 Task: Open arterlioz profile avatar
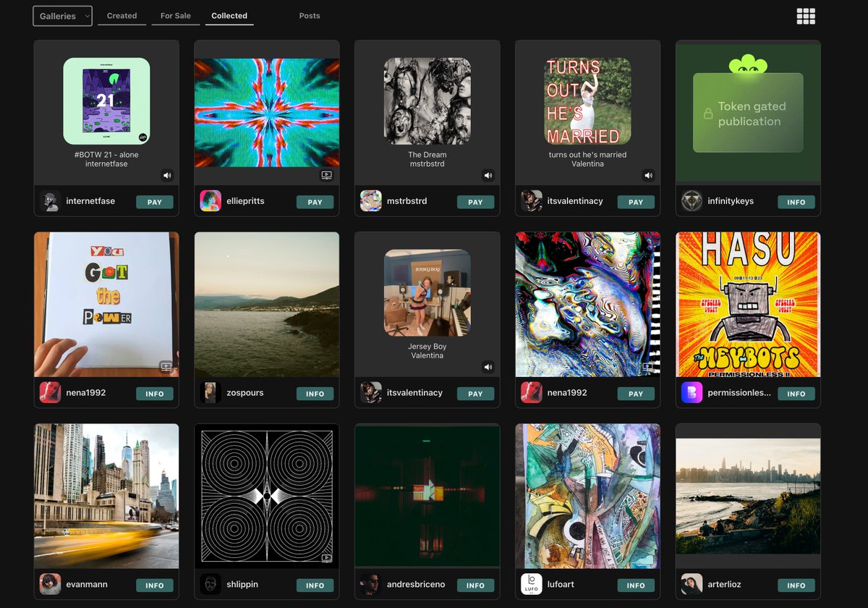pyautogui.click(x=692, y=584)
